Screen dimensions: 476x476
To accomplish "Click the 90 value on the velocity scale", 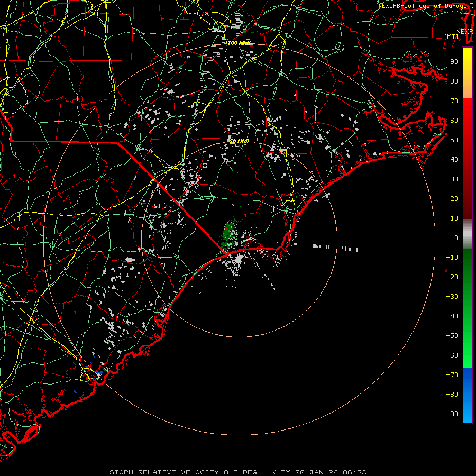I will point(454,62).
